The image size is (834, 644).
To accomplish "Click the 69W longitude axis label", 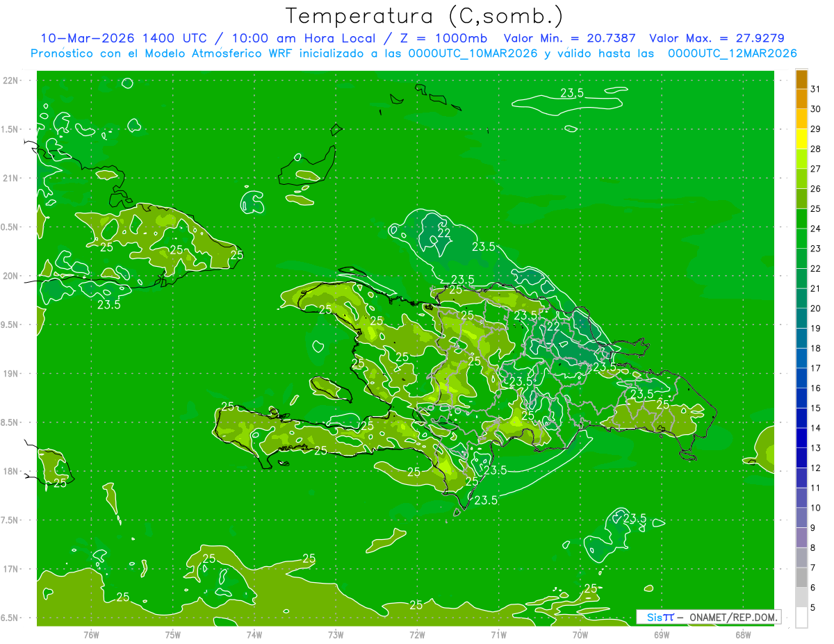I will [x=662, y=634].
